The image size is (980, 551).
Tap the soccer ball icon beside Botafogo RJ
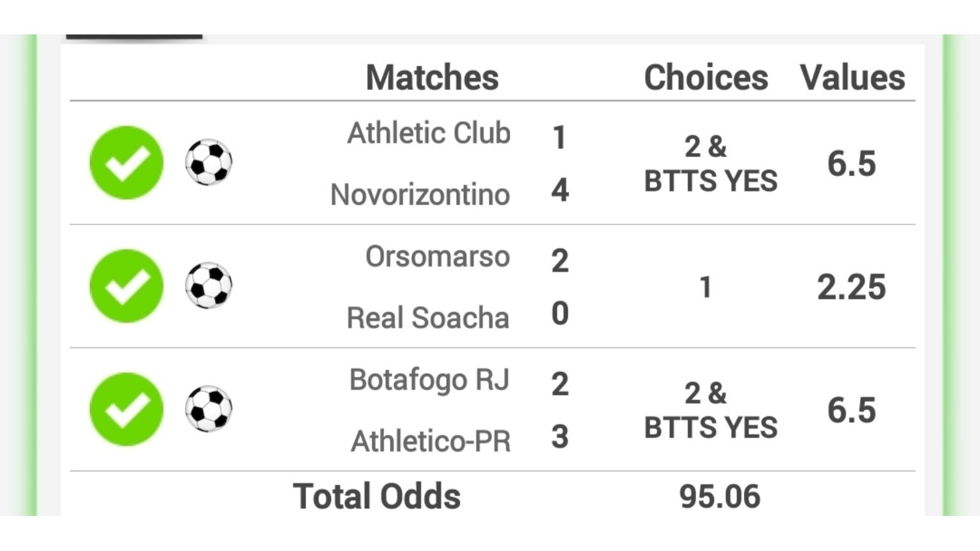click(209, 409)
